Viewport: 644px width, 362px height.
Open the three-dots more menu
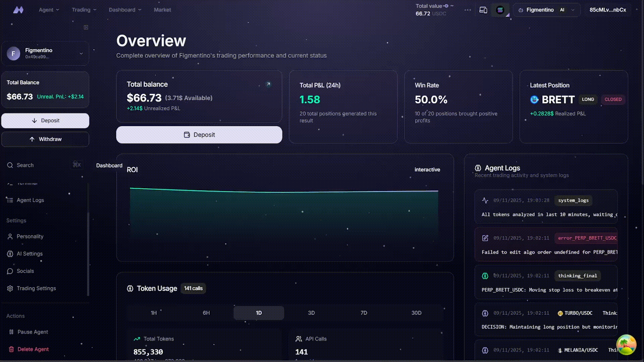click(x=468, y=10)
